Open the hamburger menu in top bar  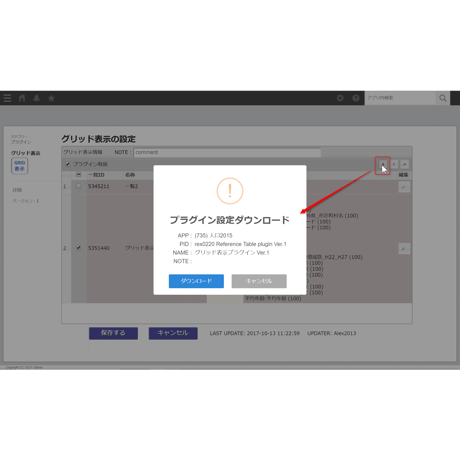click(7, 98)
